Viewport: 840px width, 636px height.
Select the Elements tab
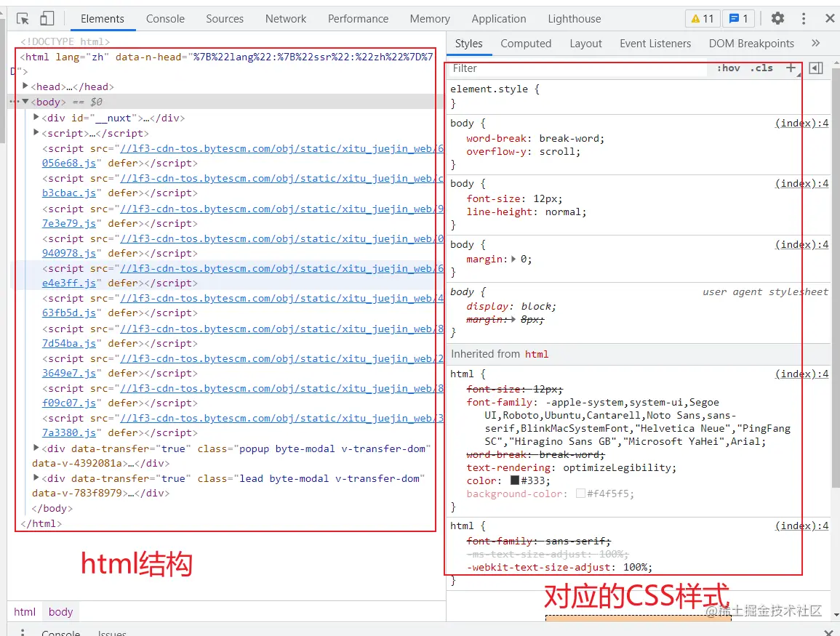tap(103, 19)
